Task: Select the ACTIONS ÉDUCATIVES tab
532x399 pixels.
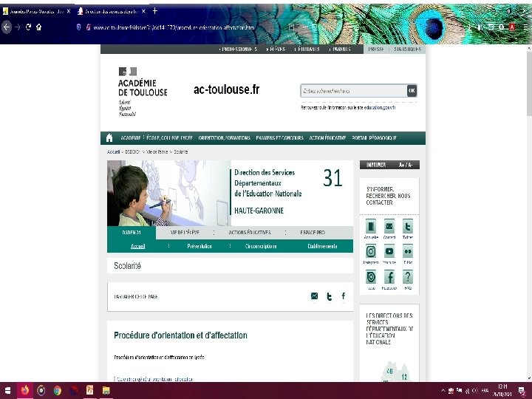Action: pyautogui.click(x=250, y=233)
